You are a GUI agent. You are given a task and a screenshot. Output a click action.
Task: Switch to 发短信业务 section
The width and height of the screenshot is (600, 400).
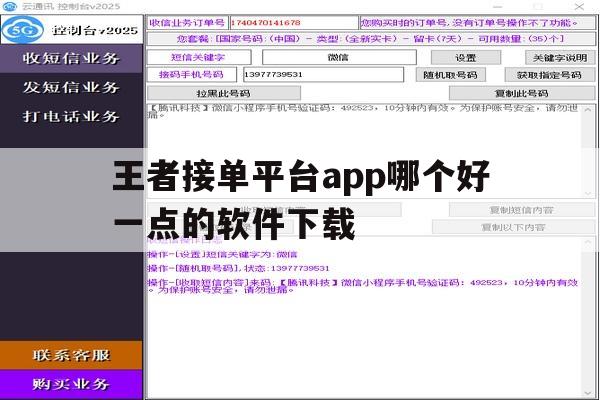click(71, 87)
